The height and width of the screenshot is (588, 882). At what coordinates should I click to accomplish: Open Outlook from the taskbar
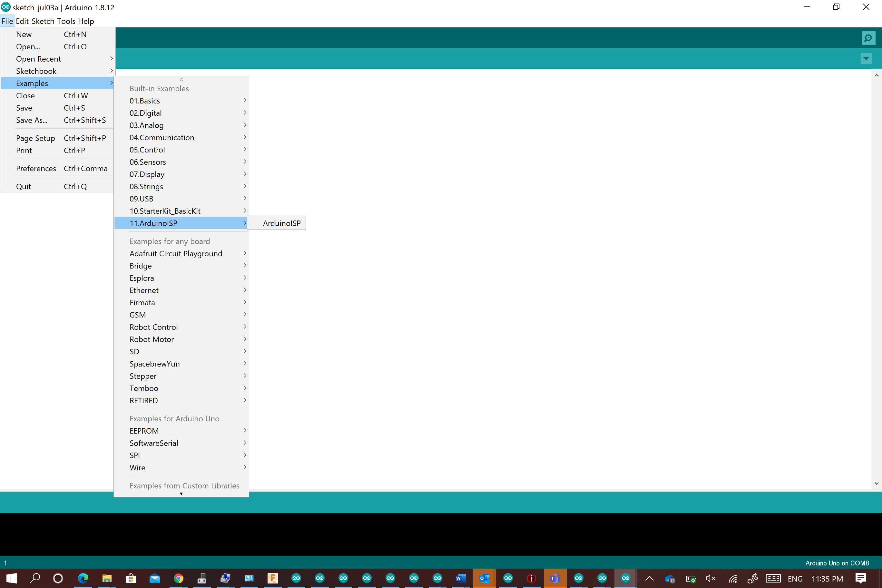484,578
